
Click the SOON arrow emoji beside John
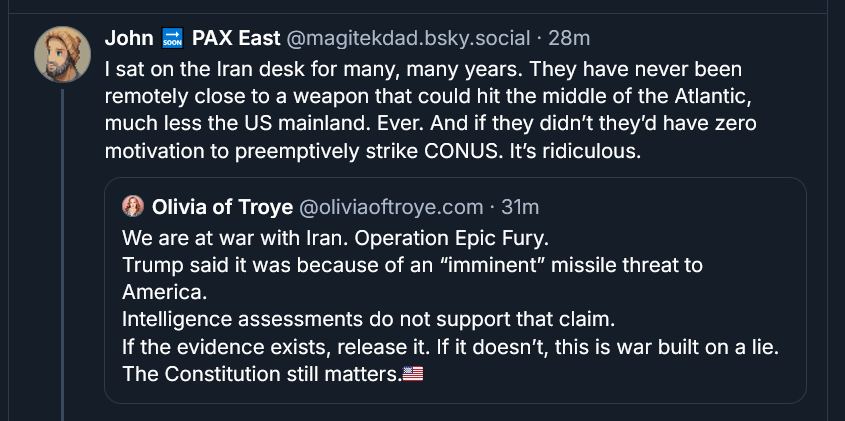pyautogui.click(x=171, y=39)
